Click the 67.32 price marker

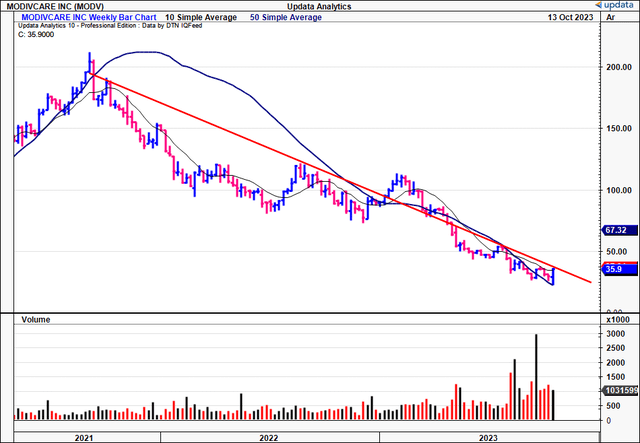(620, 230)
